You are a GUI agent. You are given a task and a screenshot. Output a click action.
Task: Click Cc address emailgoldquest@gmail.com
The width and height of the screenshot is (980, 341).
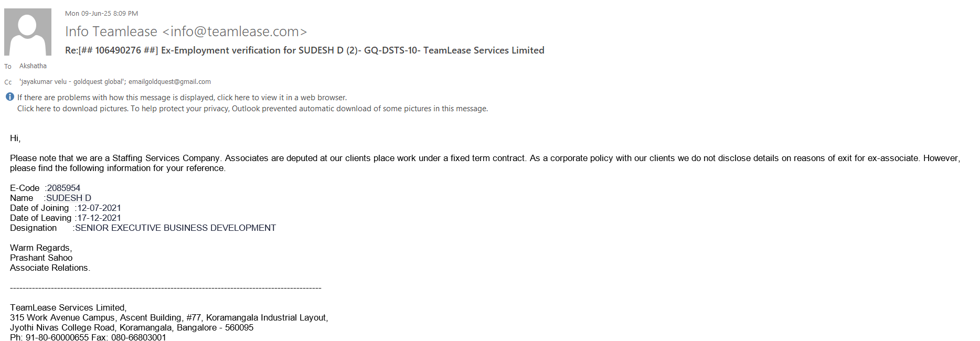pyautogui.click(x=169, y=82)
